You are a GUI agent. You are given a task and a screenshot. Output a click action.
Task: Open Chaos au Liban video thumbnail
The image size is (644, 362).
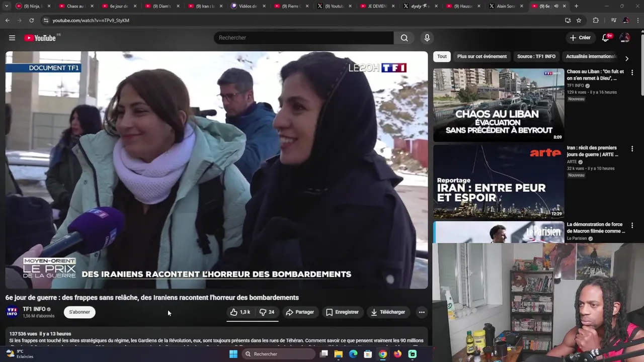click(x=499, y=105)
